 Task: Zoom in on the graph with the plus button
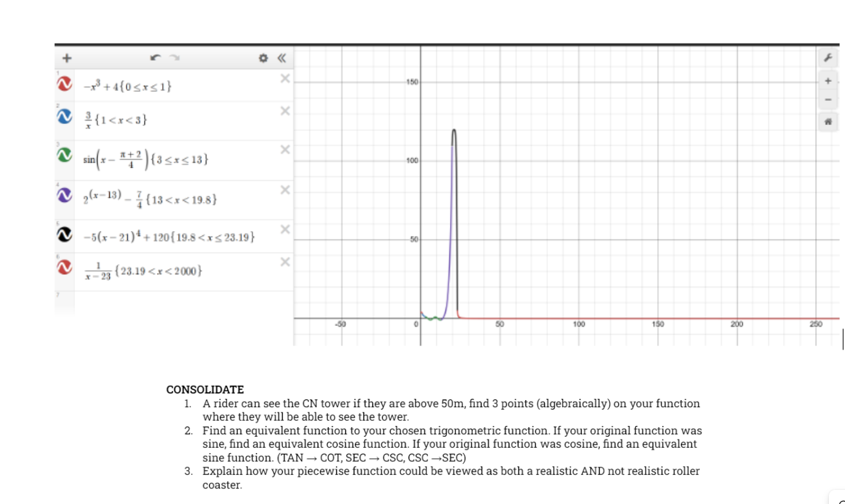829,81
